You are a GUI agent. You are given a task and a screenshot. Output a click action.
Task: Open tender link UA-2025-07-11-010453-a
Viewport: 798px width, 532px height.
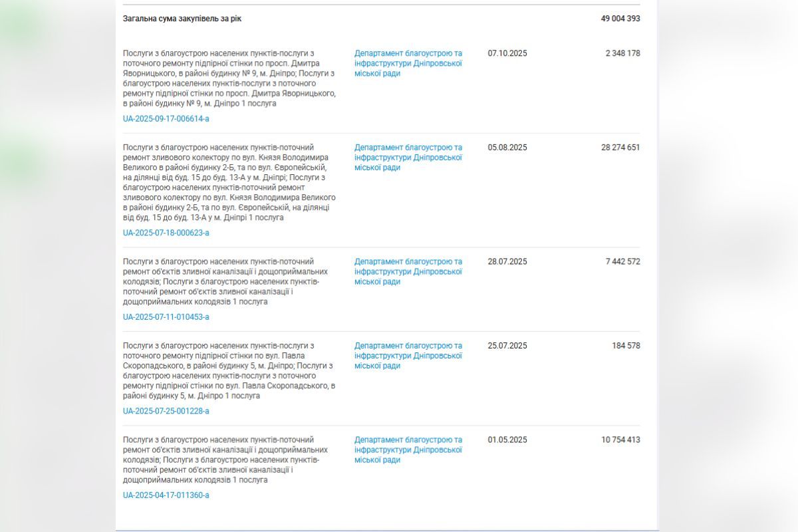pyautogui.click(x=166, y=317)
